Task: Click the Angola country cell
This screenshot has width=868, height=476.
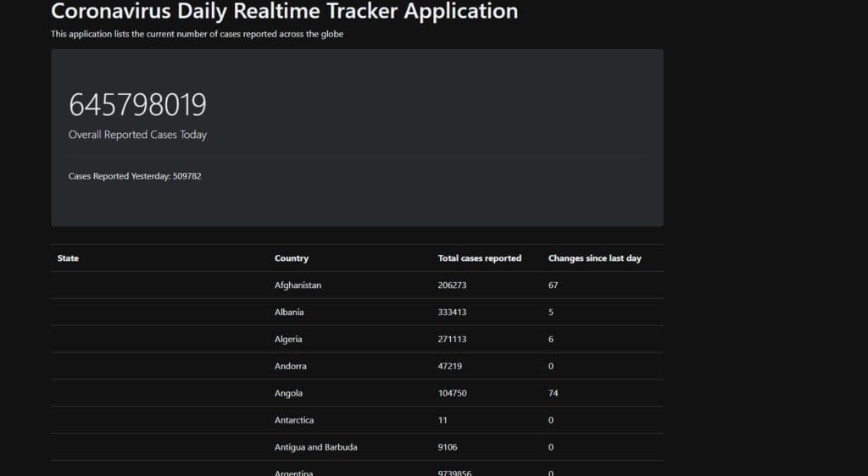Action: (288, 394)
